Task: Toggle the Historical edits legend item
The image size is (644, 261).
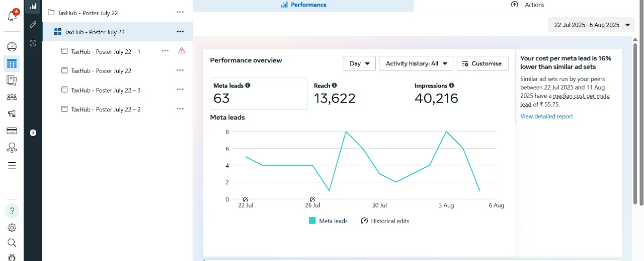Action: pos(385,221)
